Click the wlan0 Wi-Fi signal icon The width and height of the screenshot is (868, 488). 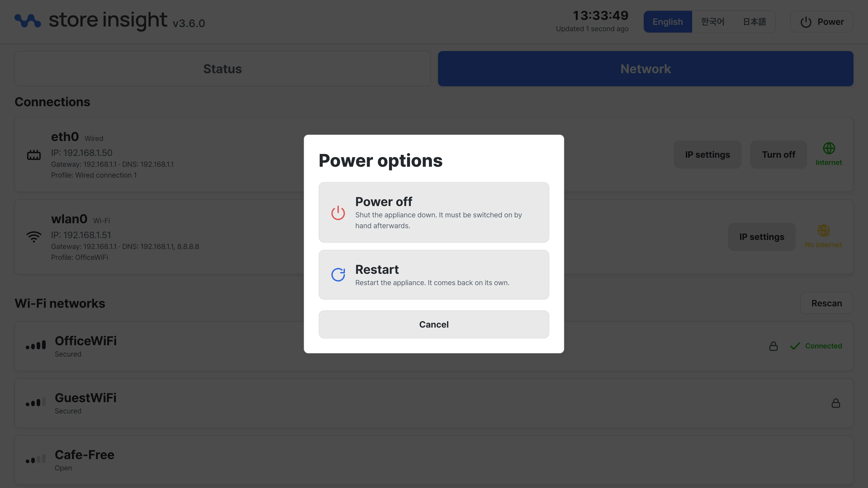[x=34, y=237]
